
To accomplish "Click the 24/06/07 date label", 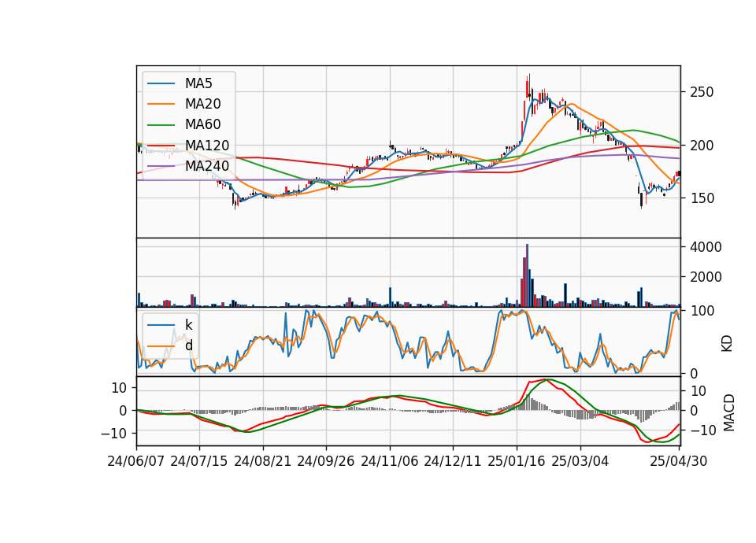I will pyautogui.click(x=136, y=461).
